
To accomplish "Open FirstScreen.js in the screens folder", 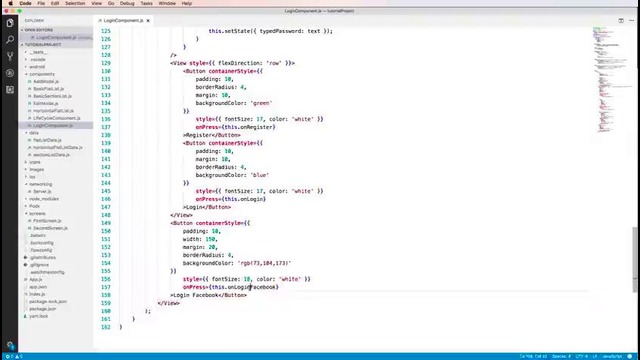I will click(x=47, y=221).
